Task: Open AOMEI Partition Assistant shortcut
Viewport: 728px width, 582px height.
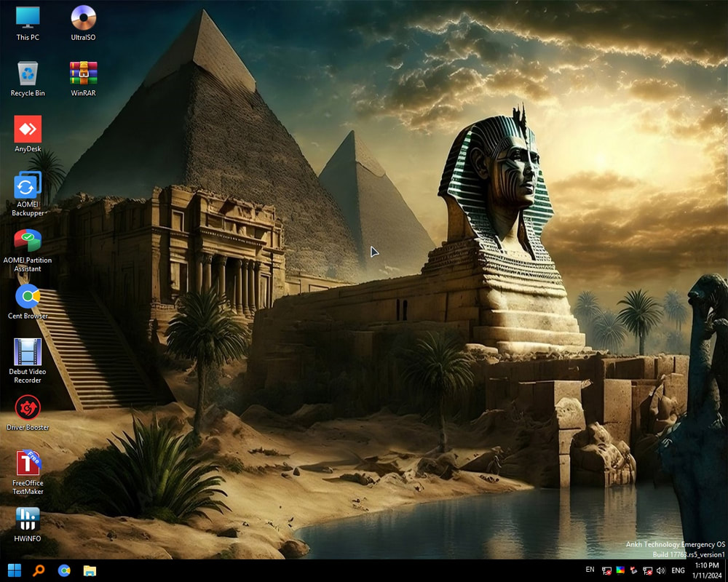Action: coord(28,241)
